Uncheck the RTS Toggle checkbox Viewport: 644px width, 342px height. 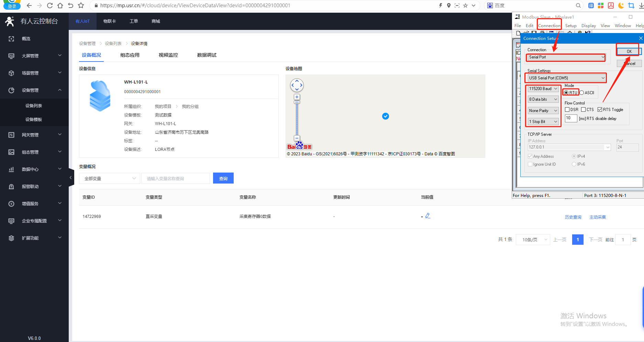[600, 110]
